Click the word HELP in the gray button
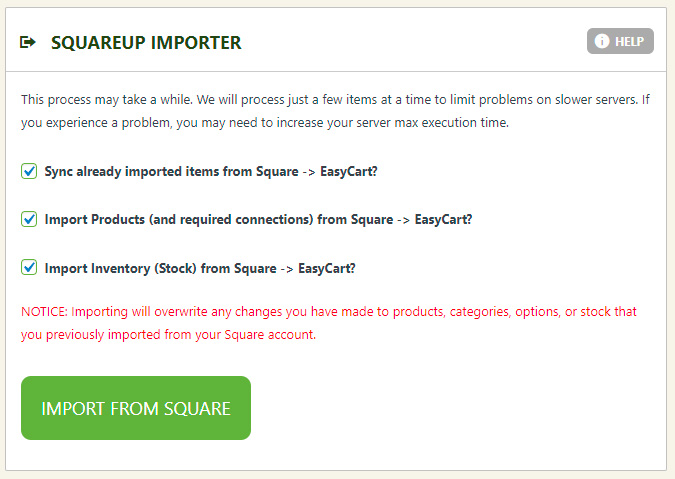The image size is (675, 479). [629, 42]
